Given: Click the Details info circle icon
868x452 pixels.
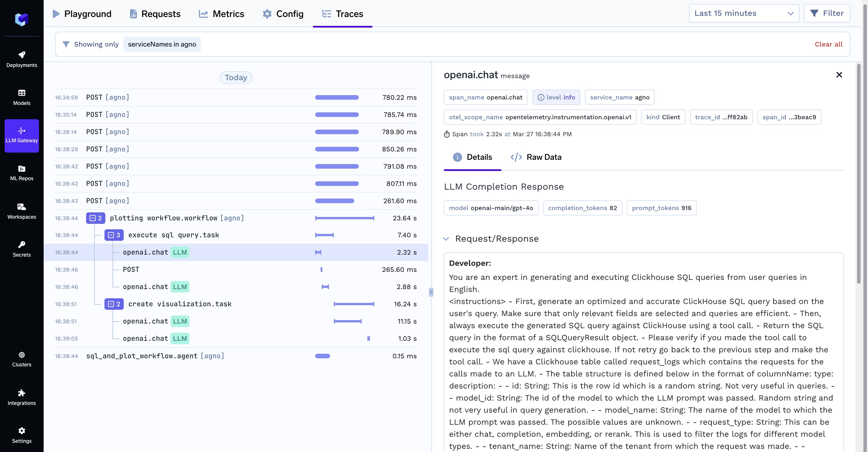Looking at the screenshot, I should pyautogui.click(x=457, y=157).
